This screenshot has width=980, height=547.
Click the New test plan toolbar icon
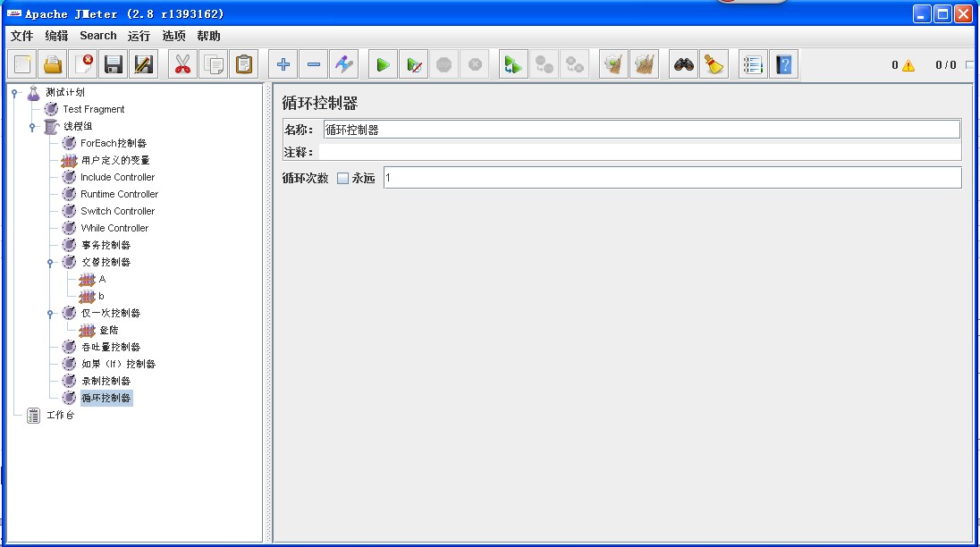(22, 64)
